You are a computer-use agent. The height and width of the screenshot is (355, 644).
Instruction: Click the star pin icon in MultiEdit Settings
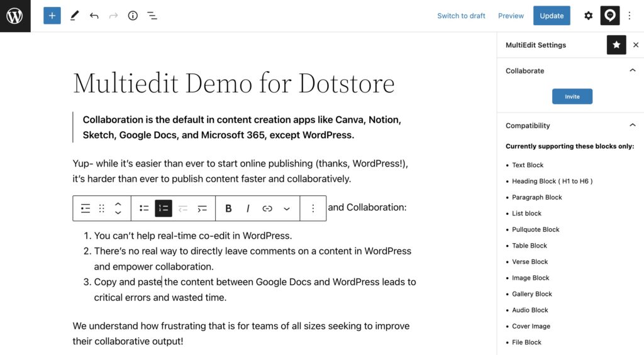[x=616, y=45]
